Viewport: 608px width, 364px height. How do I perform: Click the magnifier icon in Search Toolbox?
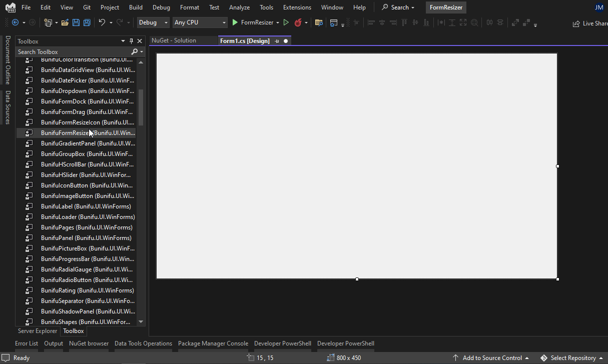click(x=134, y=52)
